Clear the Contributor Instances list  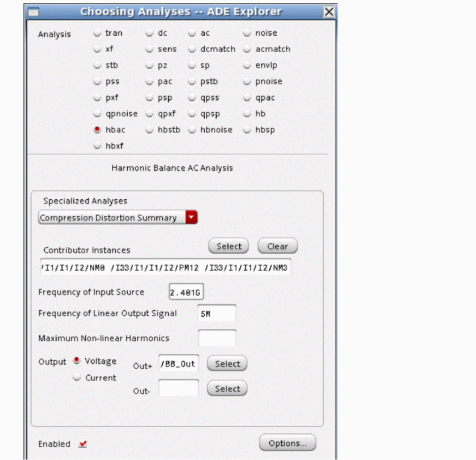coord(277,246)
